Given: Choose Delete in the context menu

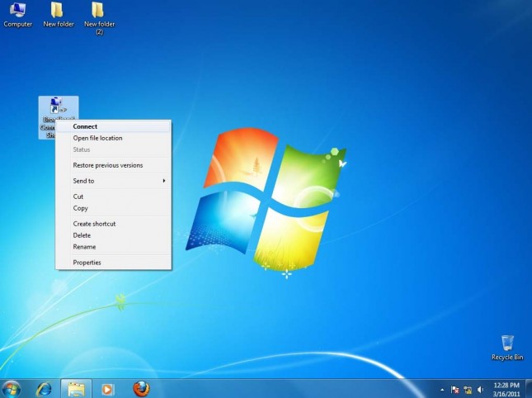Looking at the screenshot, I should [113, 235].
